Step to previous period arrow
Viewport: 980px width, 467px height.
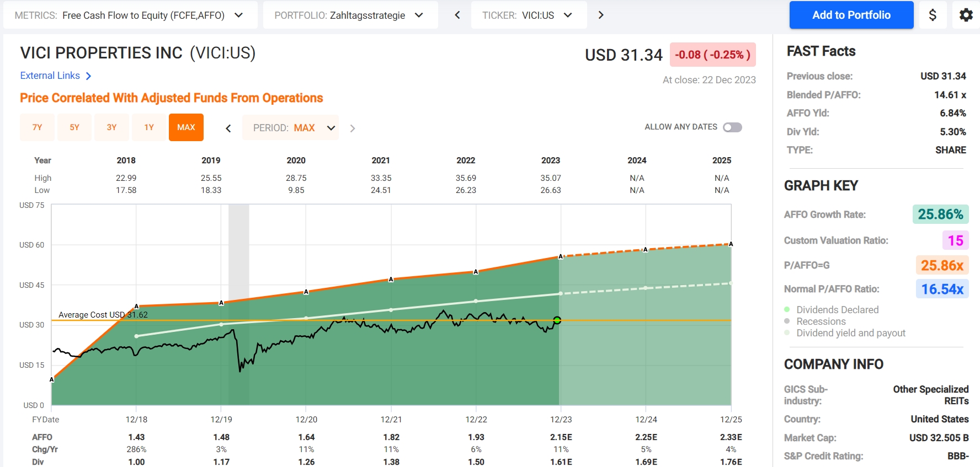point(228,128)
